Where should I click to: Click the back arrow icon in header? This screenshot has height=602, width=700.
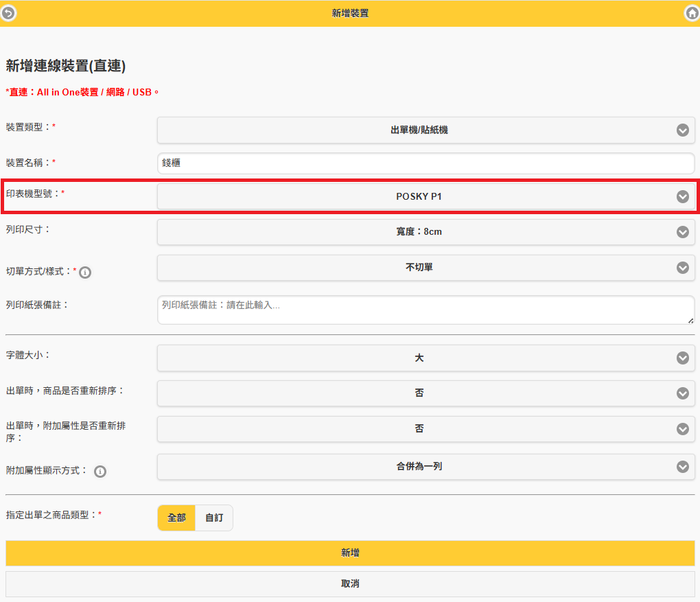click(8, 13)
